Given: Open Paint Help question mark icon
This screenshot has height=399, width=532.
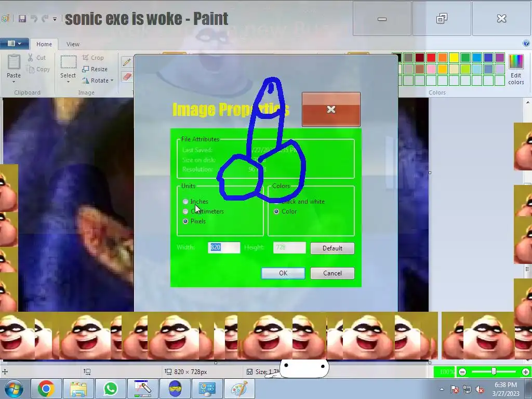Looking at the screenshot, I should [x=526, y=43].
